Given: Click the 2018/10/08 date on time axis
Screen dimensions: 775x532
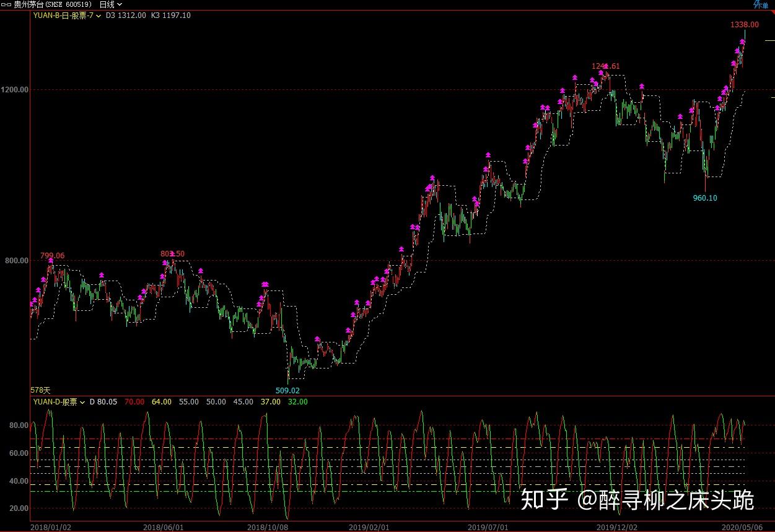Looking at the screenshot, I should [267, 527].
